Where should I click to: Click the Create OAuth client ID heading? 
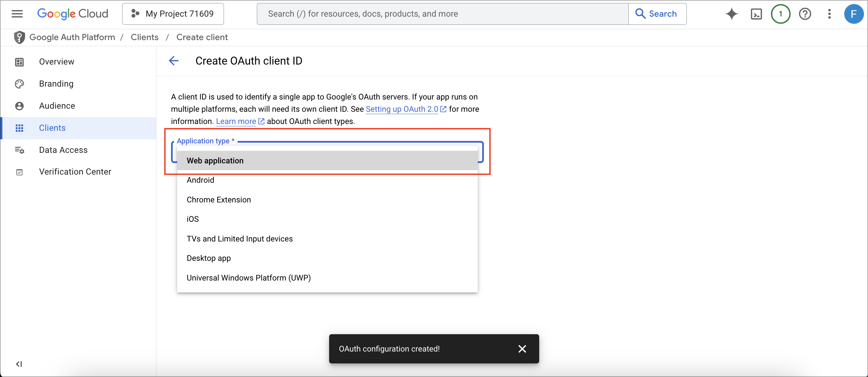point(249,61)
